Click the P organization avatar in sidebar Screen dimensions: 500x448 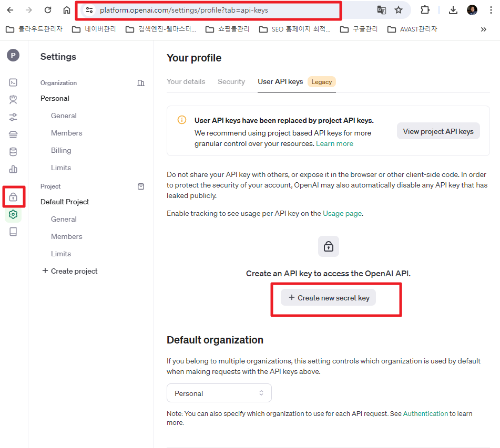(x=13, y=56)
